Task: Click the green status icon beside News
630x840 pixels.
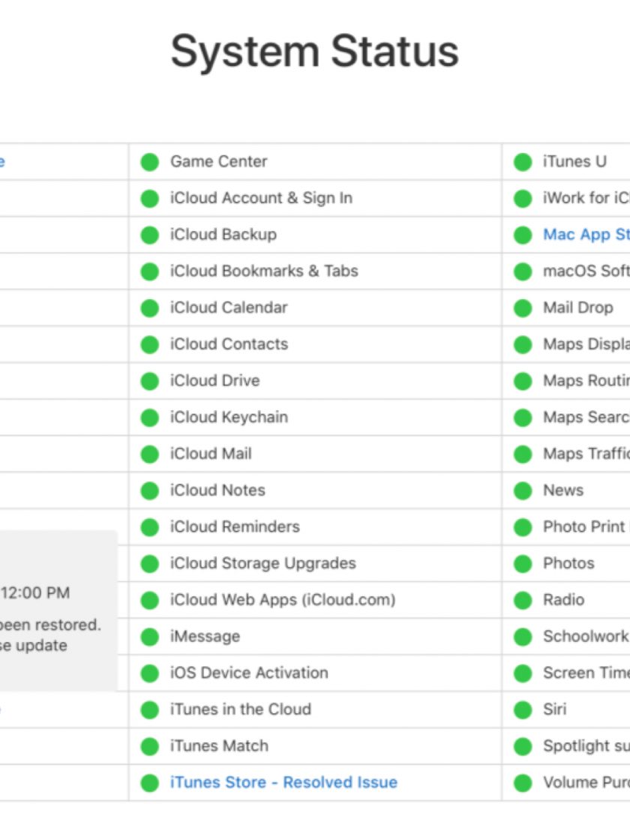Action: 523,490
